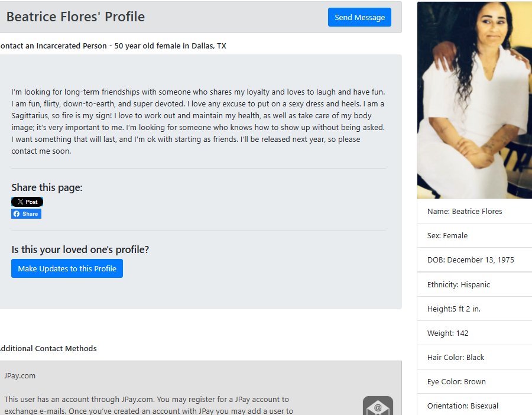Click the Share this page heading

click(x=47, y=187)
